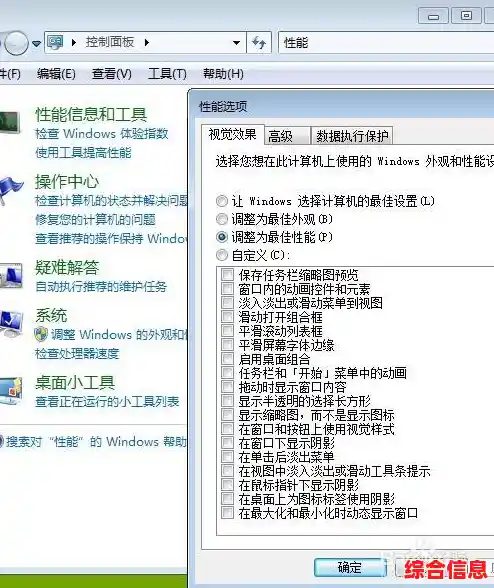
Task: Enable 平滑屏幕字体边缘 checkbox
Action: pyautogui.click(x=227, y=345)
